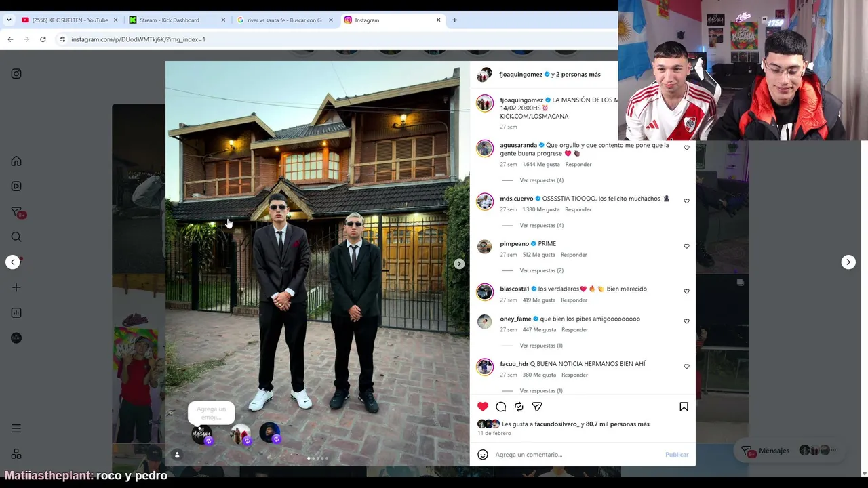Show tagged people on the photo
The image size is (868, 488).
click(x=177, y=455)
